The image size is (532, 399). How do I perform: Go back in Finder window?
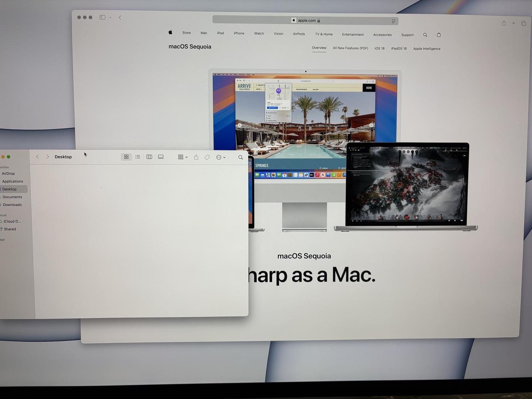(37, 157)
